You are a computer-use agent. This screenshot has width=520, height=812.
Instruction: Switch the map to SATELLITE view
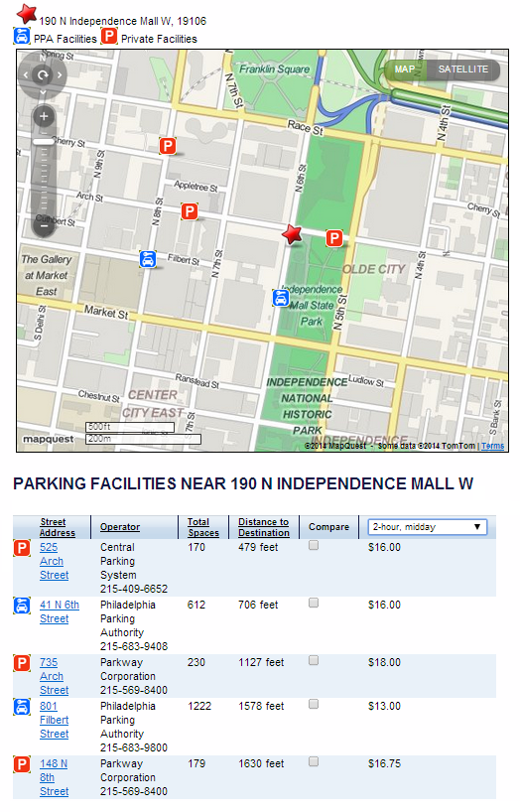coord(463,69)
